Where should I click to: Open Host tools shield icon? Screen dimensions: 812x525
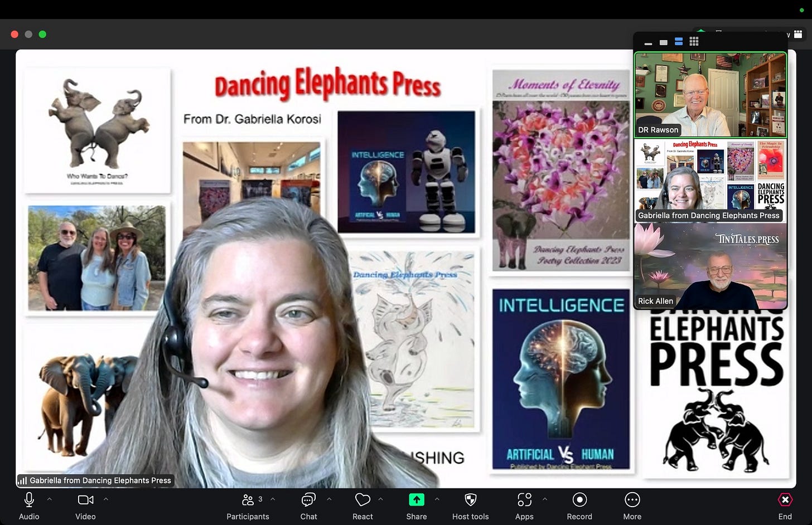click(x=471, y=500)
